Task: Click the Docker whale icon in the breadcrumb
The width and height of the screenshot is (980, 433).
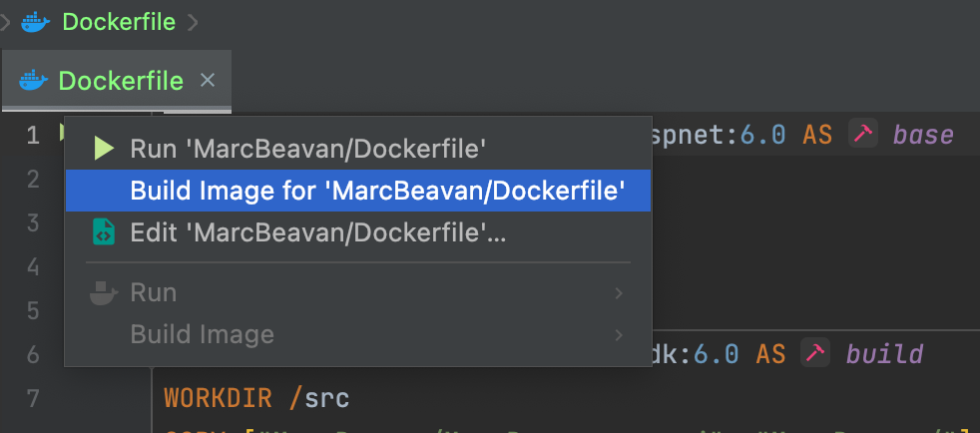Action: pos(35,20)
